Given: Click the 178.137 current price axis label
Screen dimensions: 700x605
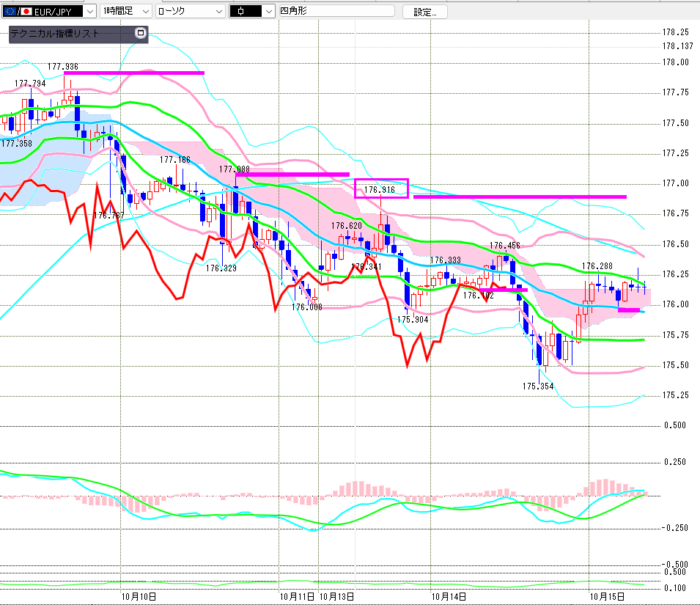Looking at the screenshot, I should (677, 45).
